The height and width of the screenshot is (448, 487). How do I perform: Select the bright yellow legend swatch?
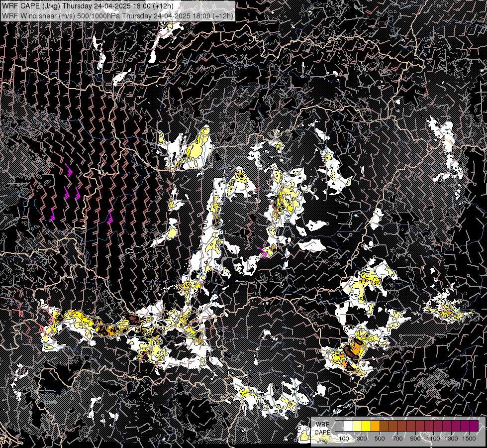pos(367,426)
